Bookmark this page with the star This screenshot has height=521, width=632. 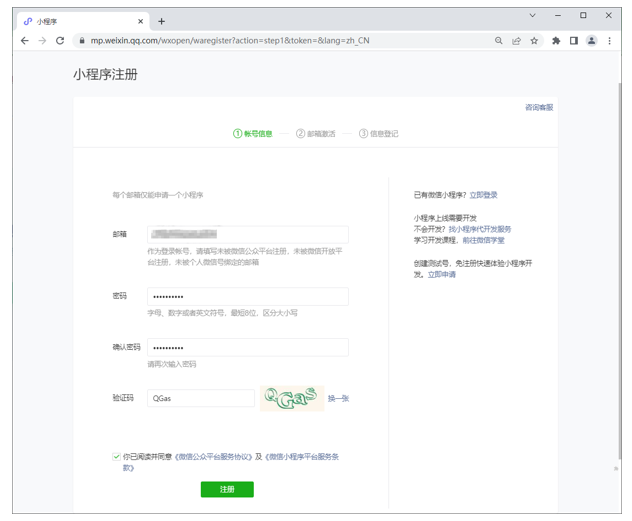pos(534,41)
